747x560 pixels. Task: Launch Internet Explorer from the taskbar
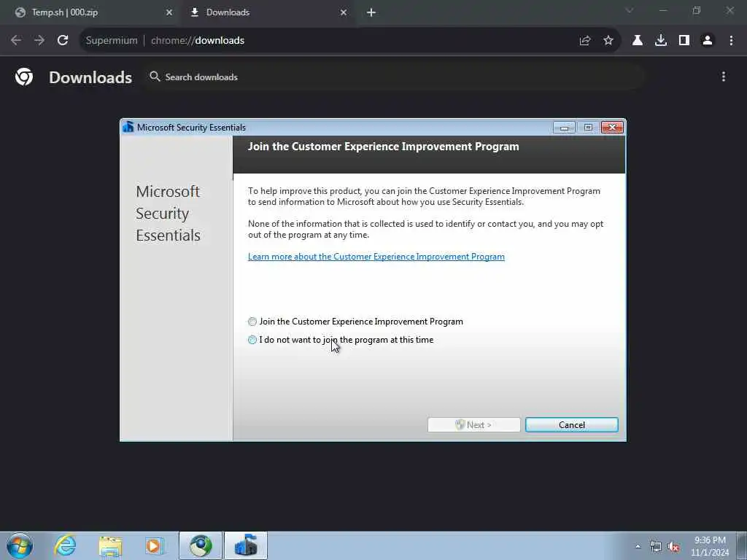tap(65, 545)
